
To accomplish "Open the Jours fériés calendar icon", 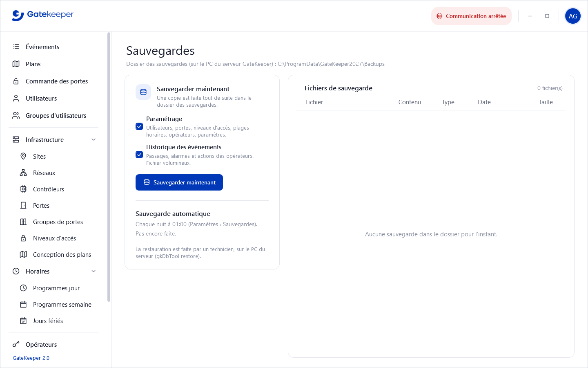I will 23,321.
